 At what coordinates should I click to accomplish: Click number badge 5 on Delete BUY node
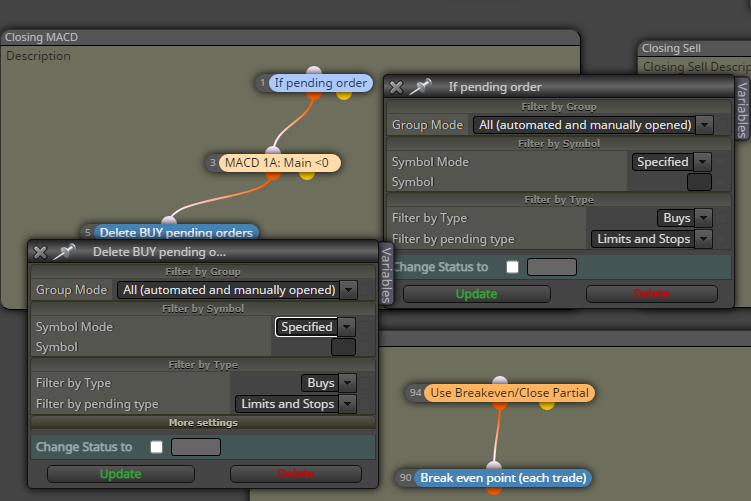pos(88,233)
